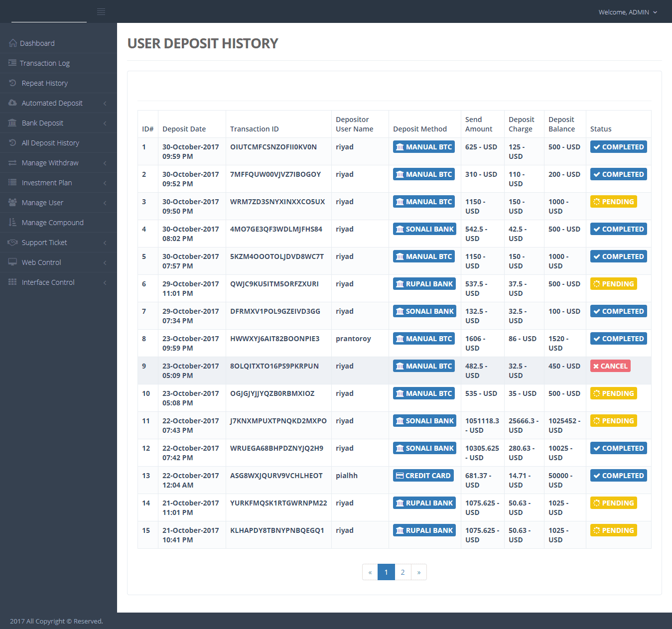Click the Dashboard home icon
Screen dimensions: 672x629
pyautogui.click(x=13, y=43)
